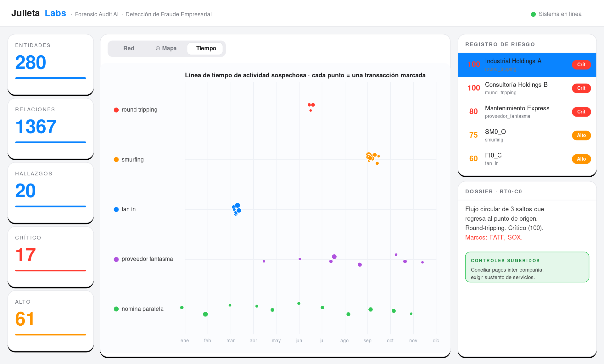Click the dic month axis label
The width and height of the screenshot is (604, 364).
point(436,341)
